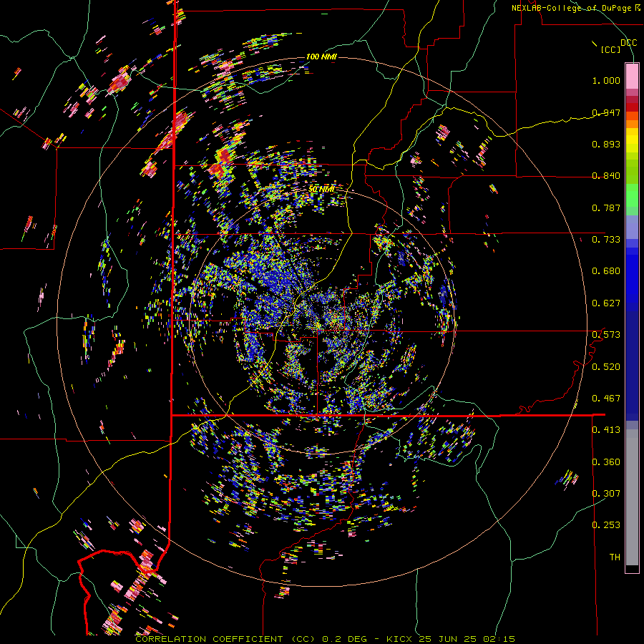Click the 0.413 scale value

[x=606, y=430]
